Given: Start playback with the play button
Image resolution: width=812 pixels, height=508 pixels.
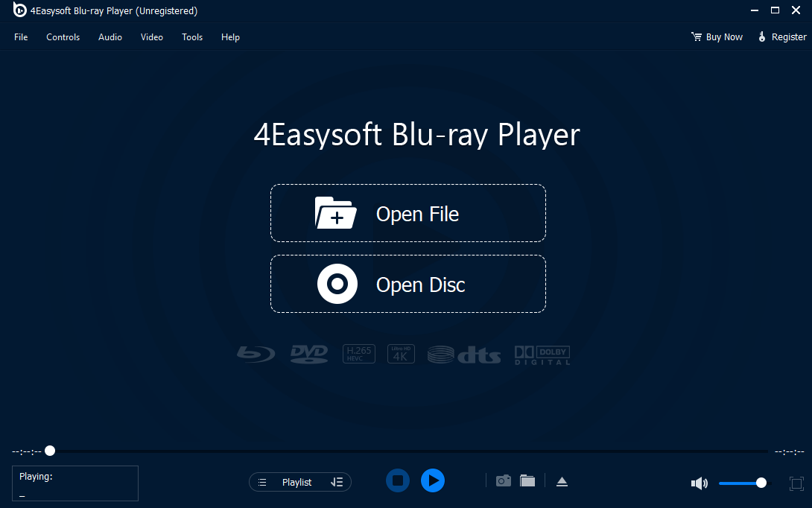Looking at the screenshot, I should [x=433, y=480].
